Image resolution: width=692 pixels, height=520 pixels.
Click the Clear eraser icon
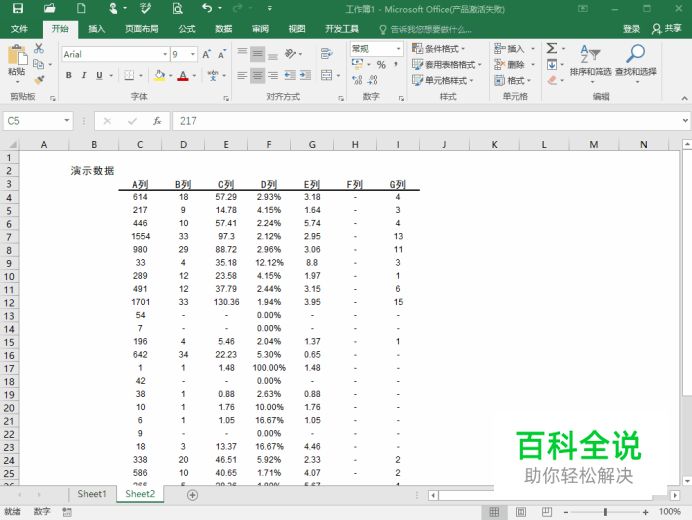tap(552, 80)
